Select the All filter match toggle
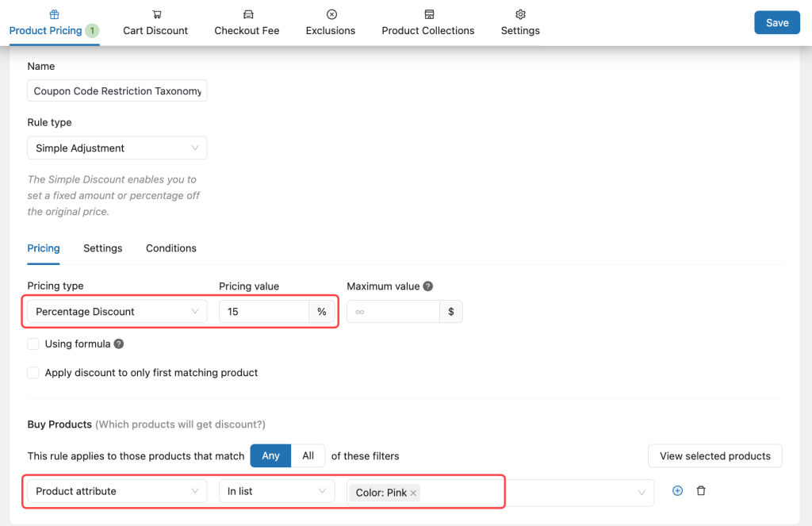Screen dimensions: 812x526 click(x=308, y=455)
